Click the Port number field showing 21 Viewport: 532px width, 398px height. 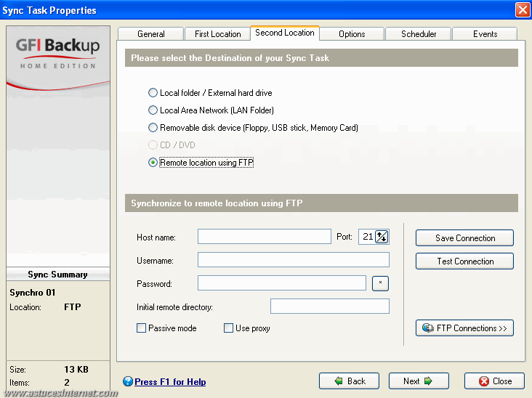(x=367, y=237)
